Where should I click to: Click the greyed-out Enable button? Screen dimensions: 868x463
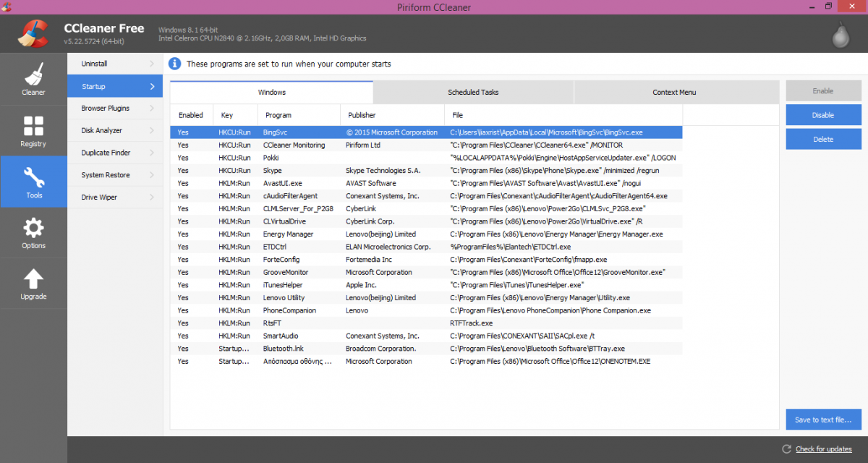coord(823,91)
